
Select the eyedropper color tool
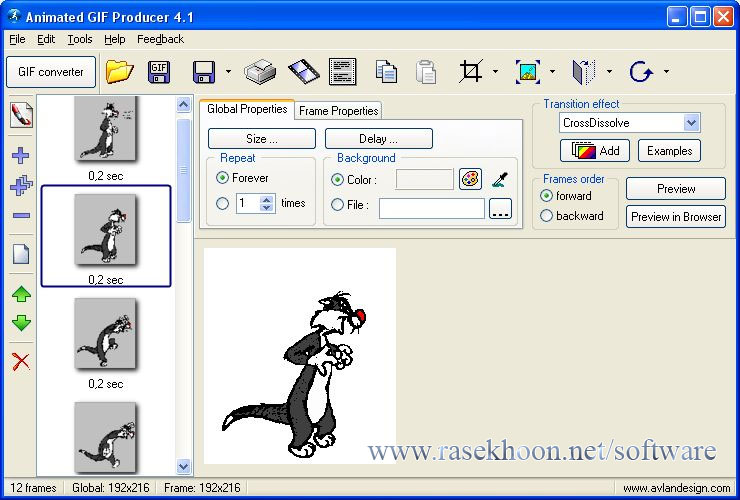coord(499,179)
